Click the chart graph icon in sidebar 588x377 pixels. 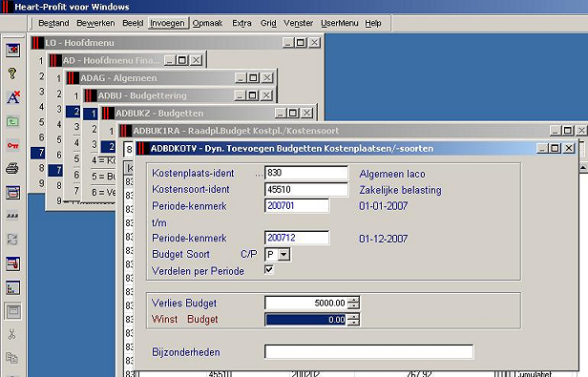[x=12, y=287]
